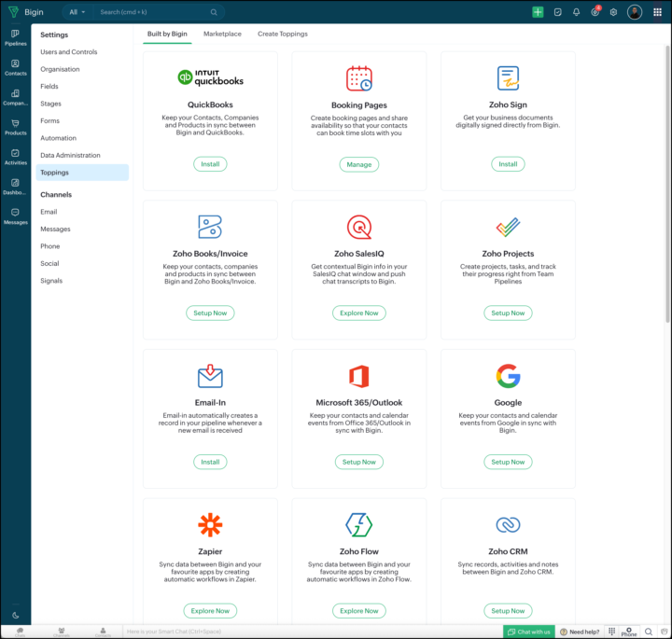Open the settings gear icon

pos(614,12)
